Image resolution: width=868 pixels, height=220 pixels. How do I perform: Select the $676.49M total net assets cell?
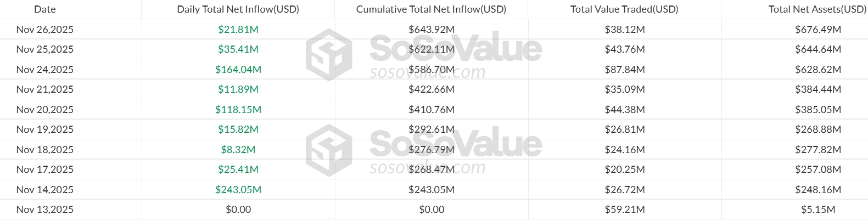click(818, 30)
